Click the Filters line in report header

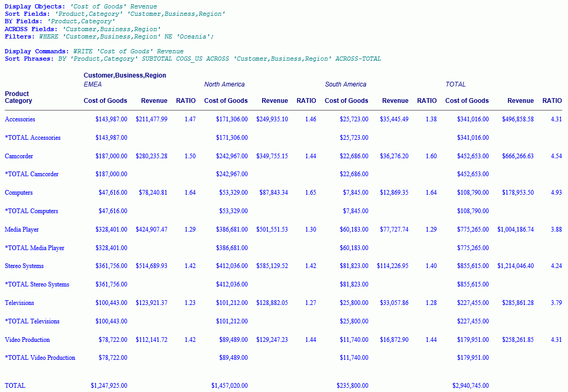109,37
